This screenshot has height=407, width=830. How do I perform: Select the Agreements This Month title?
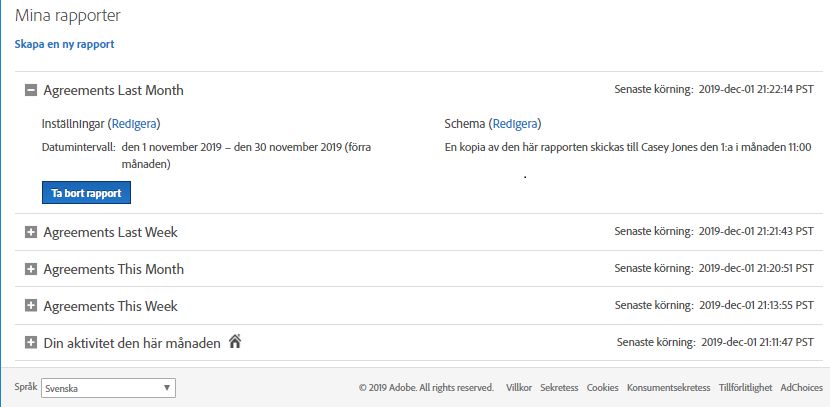pos(114,269)
